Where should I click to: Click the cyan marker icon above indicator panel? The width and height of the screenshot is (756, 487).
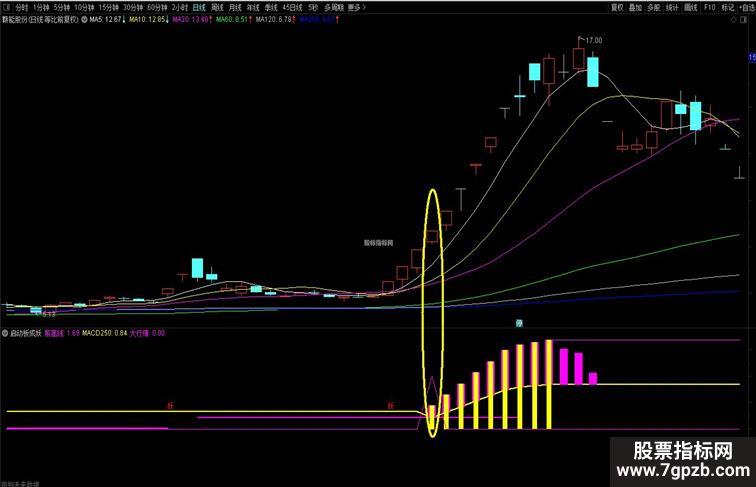519,324
